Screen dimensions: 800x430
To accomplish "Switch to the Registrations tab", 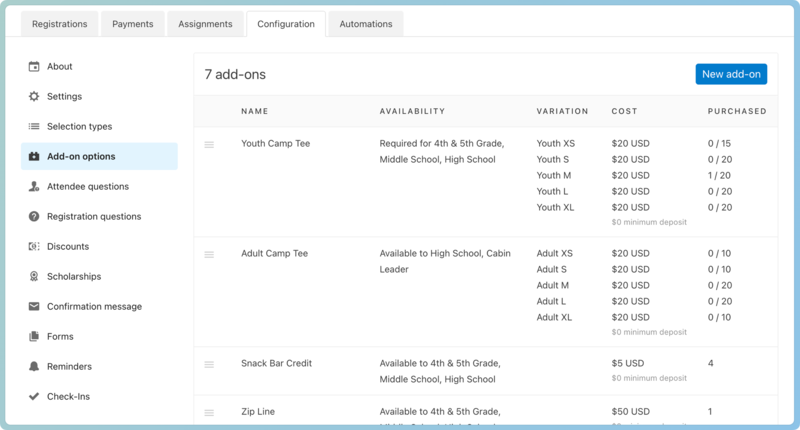I will tap(60, 24).
